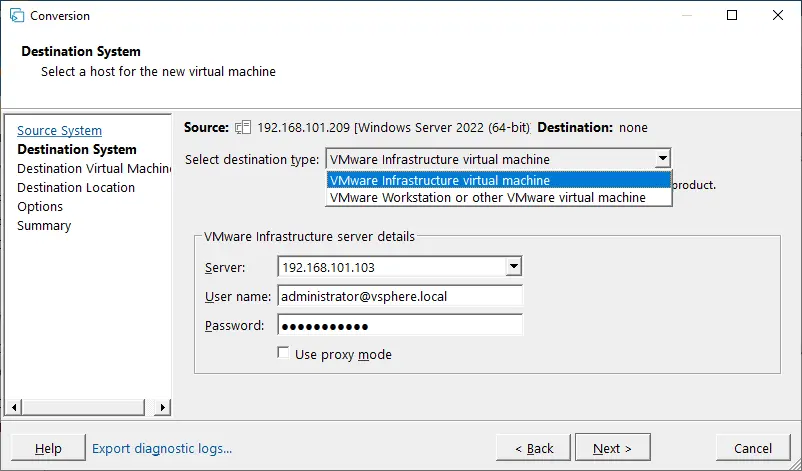Click the Server field showing 192.168.101.103
This screenshot has width=802, height=471.
click(x=392, y=266)
